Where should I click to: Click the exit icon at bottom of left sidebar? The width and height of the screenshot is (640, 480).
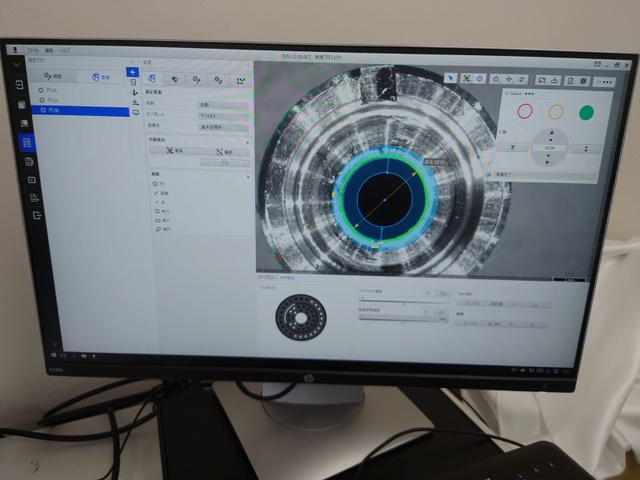click(37, 215)
